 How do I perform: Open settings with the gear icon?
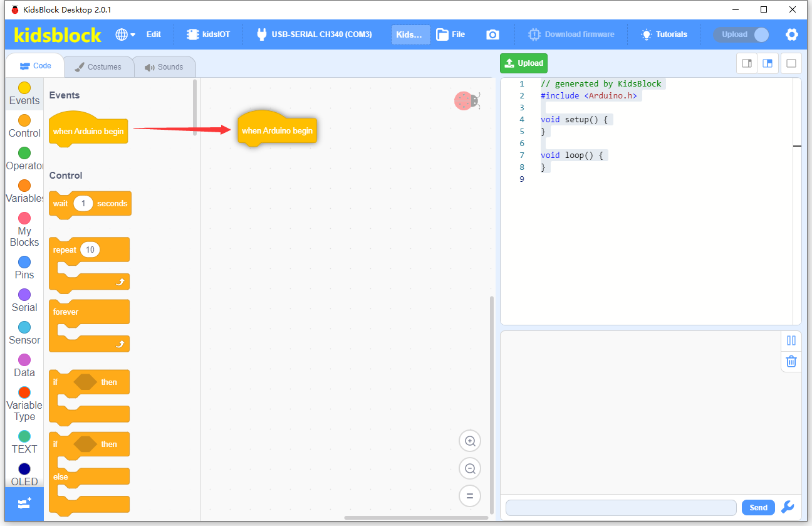[792, 34]
